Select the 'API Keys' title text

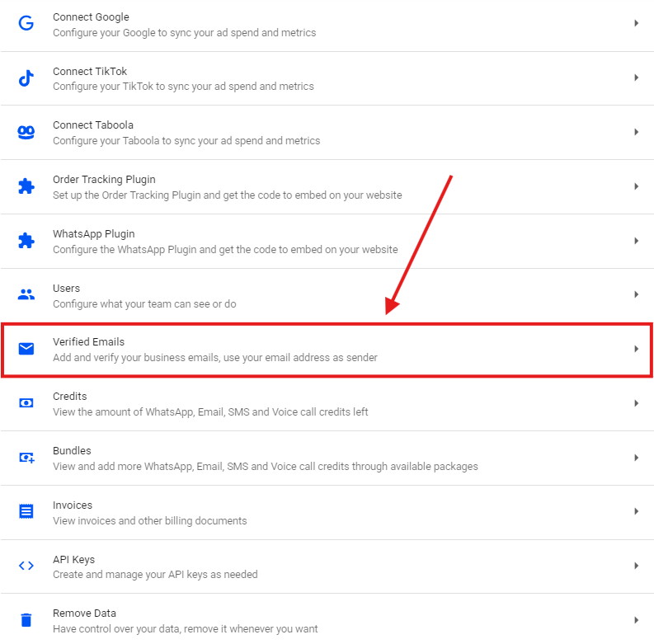point(74,559)
